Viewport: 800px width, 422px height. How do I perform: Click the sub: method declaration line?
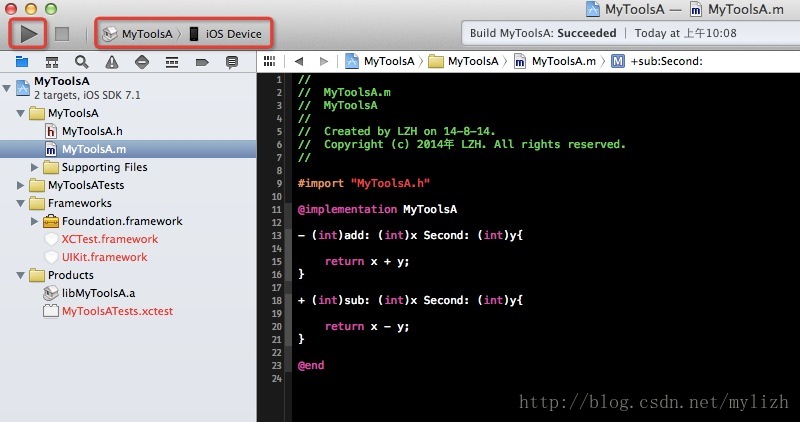tap(410, 301)
